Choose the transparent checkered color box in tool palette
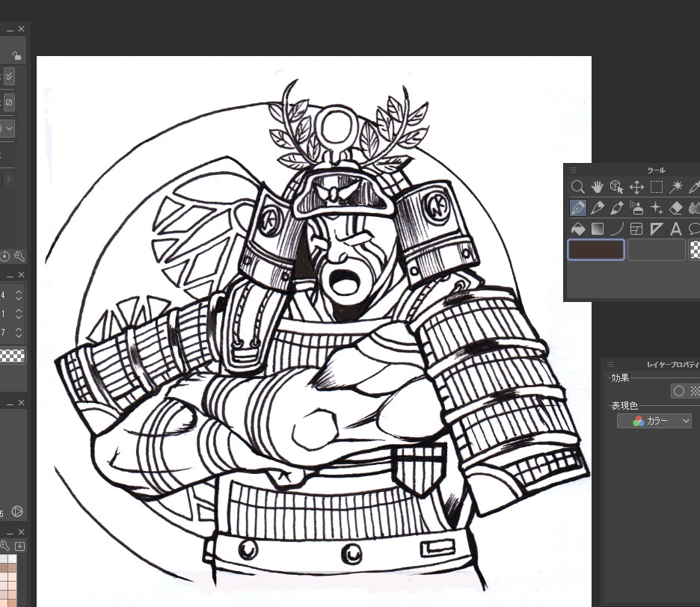 pos(695,250)
